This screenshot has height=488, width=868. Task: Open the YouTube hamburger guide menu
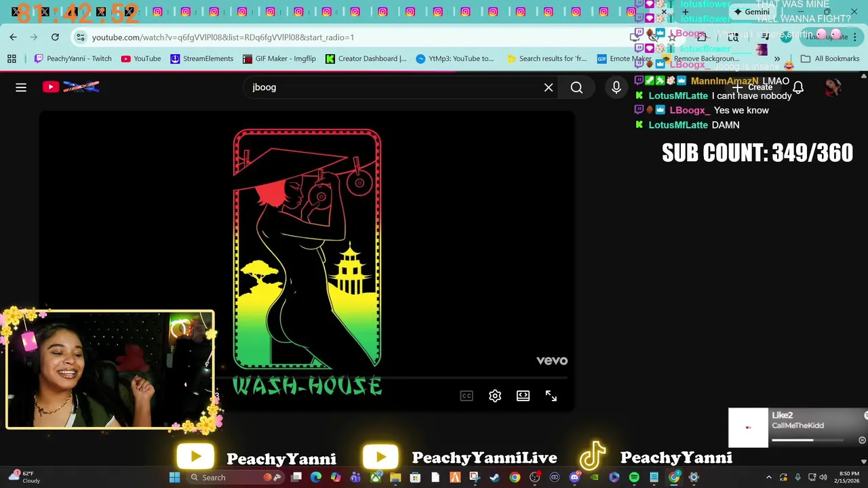21,87
